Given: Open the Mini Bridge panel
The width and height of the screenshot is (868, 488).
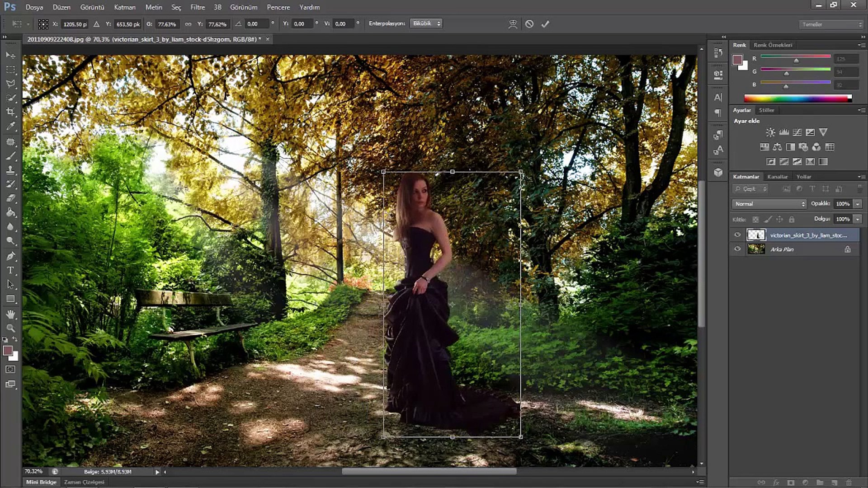Looking at the screenshot, I should pyautogui.click(x=41, y=482).
